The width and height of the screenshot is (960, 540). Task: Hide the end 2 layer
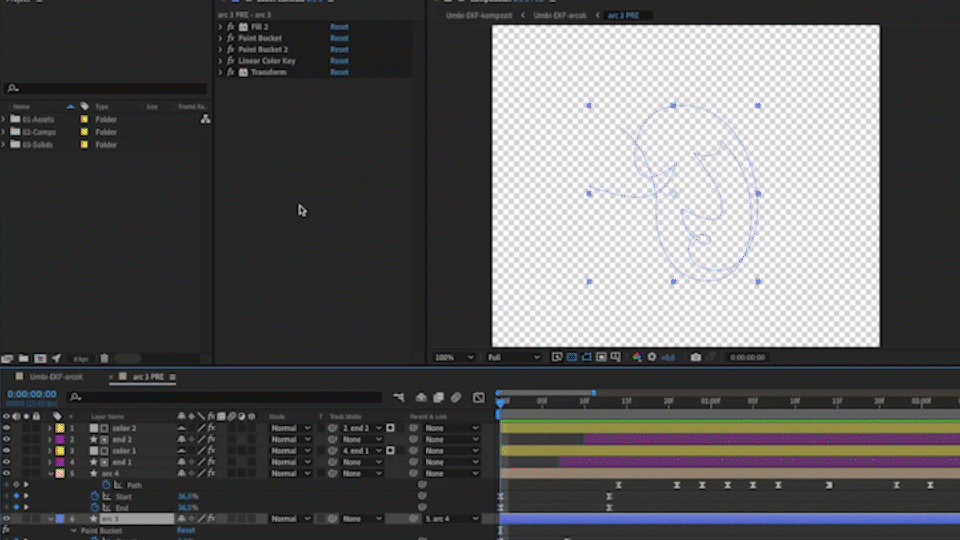tap(6, 440)
